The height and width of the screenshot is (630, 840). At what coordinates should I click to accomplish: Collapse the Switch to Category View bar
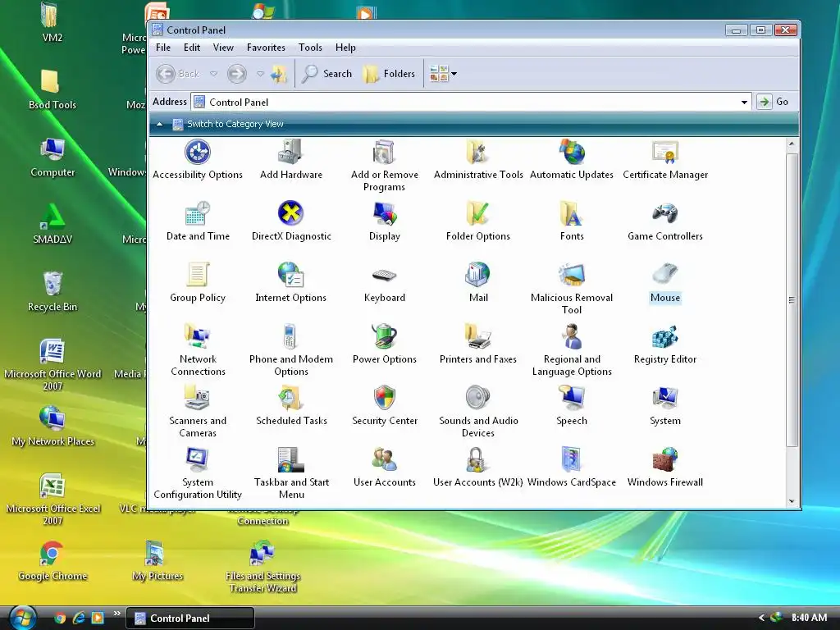pyautogui.click(x=159, y=125)
